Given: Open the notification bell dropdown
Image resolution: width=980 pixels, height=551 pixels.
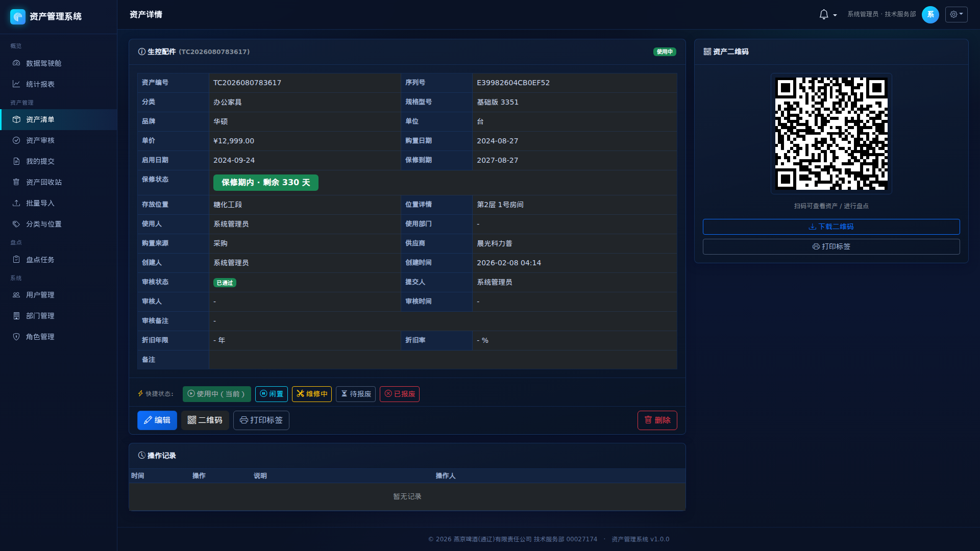Looking at the screenshot, I should click(x=827, y=15).
